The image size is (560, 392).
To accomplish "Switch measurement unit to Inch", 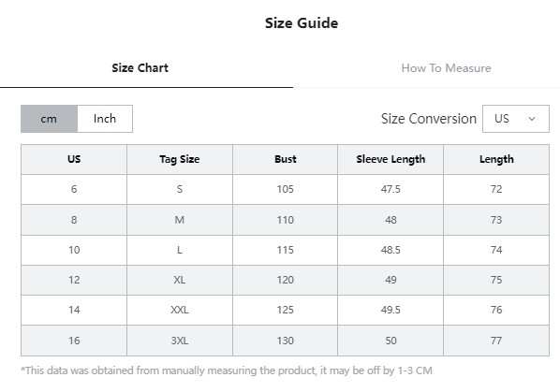I will pos(105,119).
